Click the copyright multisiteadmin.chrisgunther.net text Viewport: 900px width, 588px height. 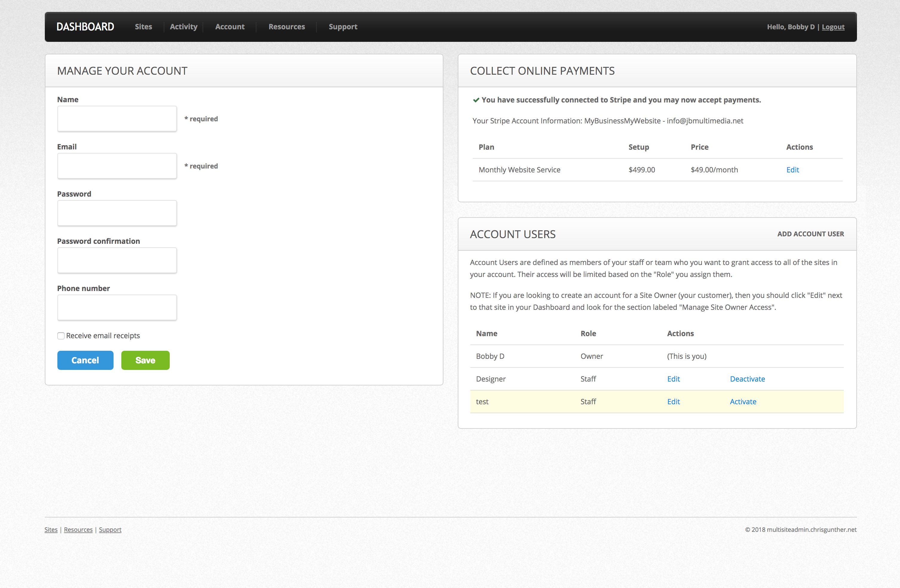[x=800, y=530]
